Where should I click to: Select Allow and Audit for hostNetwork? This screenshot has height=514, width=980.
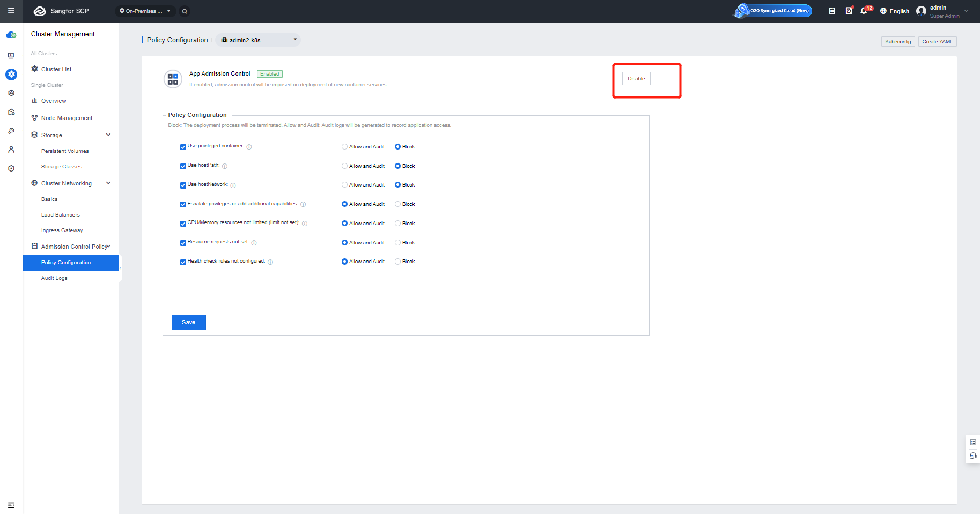coord(344,185)
